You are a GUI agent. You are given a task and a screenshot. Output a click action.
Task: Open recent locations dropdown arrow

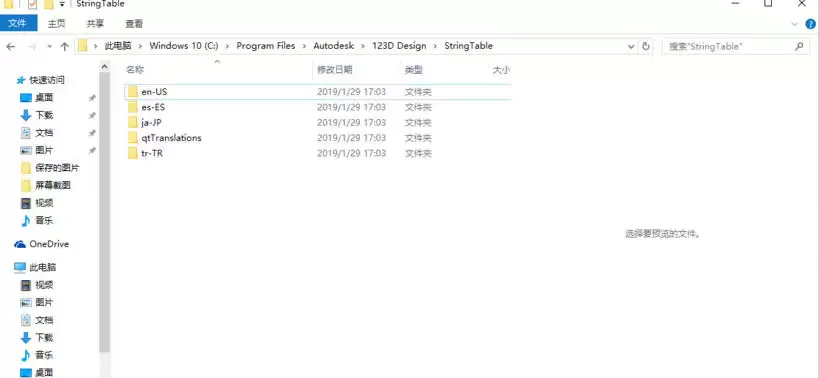[x=50, y=46]
